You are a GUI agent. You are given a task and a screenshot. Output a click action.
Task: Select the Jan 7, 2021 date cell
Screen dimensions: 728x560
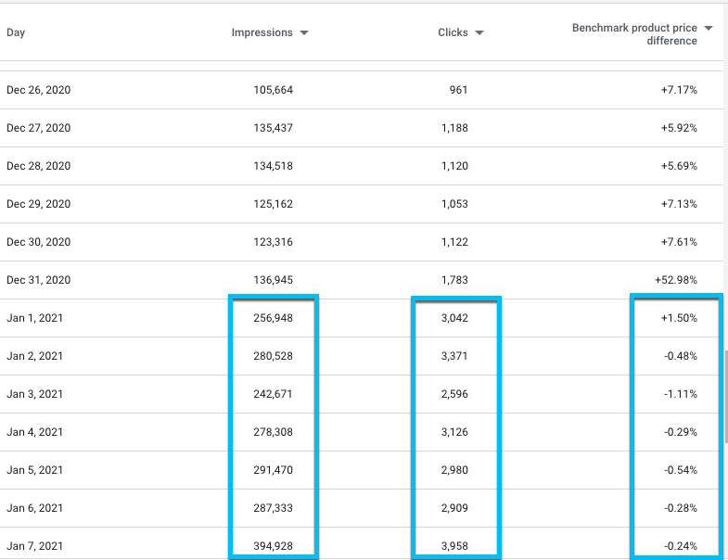pyautogui.click(x=35, y=546)
